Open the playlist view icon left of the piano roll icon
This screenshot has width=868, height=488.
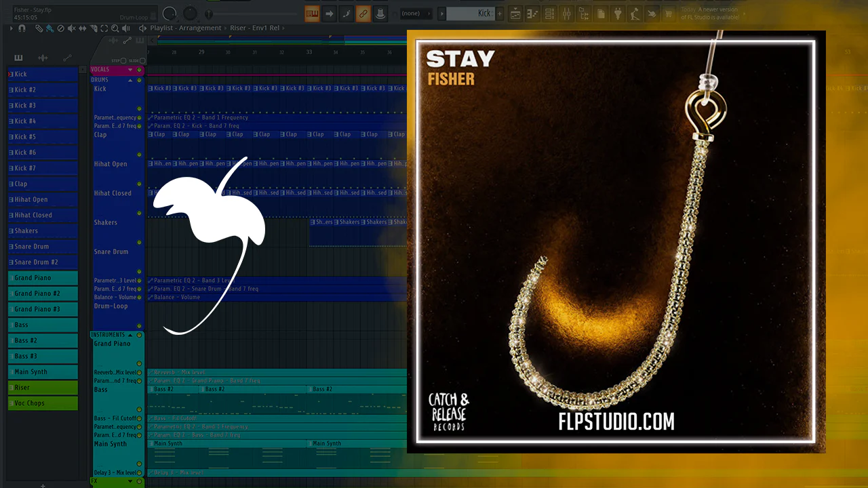515,13
